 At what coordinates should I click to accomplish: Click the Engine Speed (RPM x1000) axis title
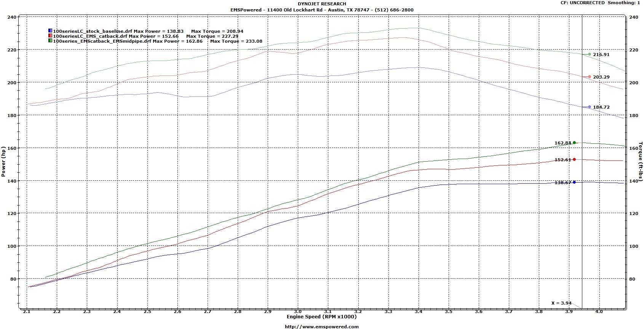pos(322,316)
